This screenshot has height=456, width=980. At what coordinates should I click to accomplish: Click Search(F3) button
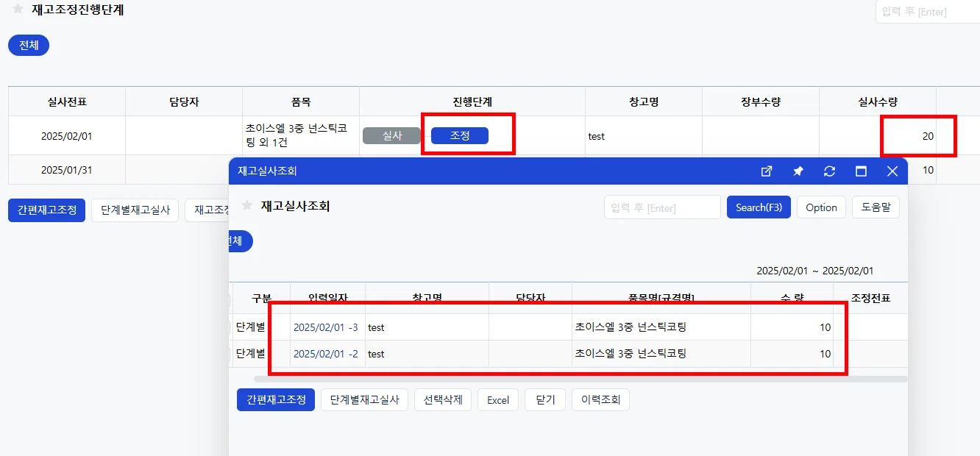[759, 207]
